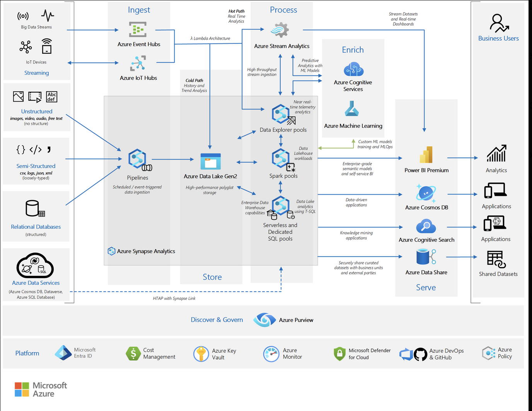Screen dimensions: 532x411
Task: Select the GitHub octocat icon
Action: [420, 354]
